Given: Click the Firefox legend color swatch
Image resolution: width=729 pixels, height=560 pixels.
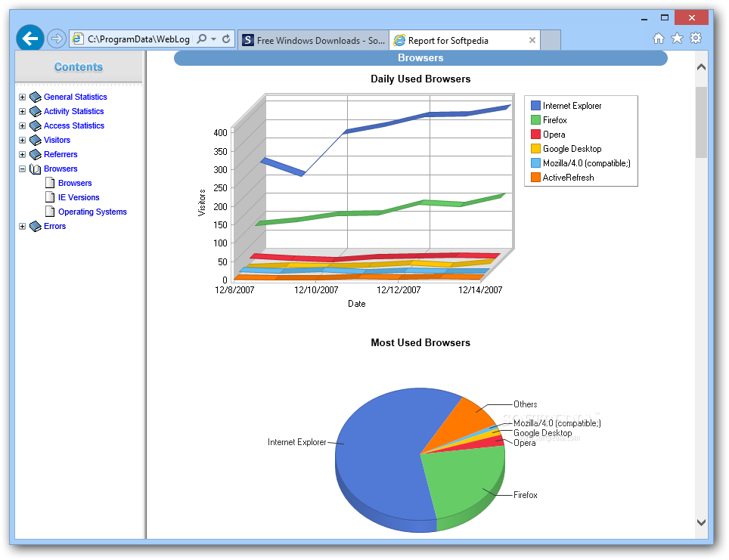Looking at the screenshot, I should point(535,120).
